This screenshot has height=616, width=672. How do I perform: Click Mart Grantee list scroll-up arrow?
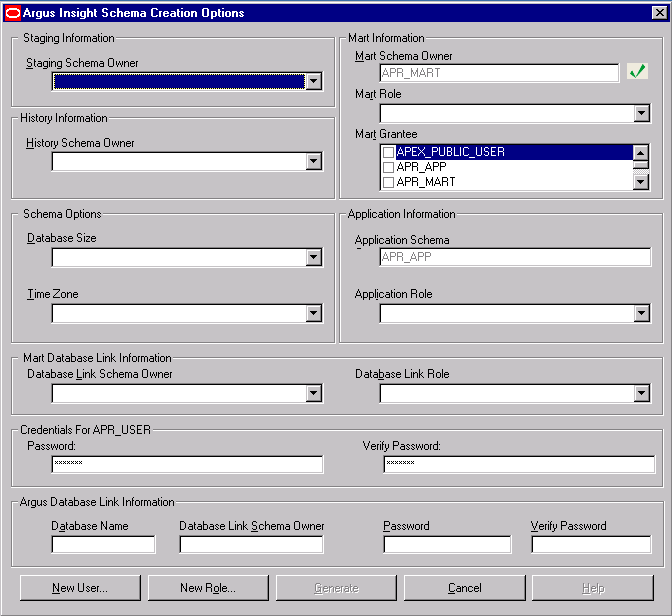tap(641, 153)
